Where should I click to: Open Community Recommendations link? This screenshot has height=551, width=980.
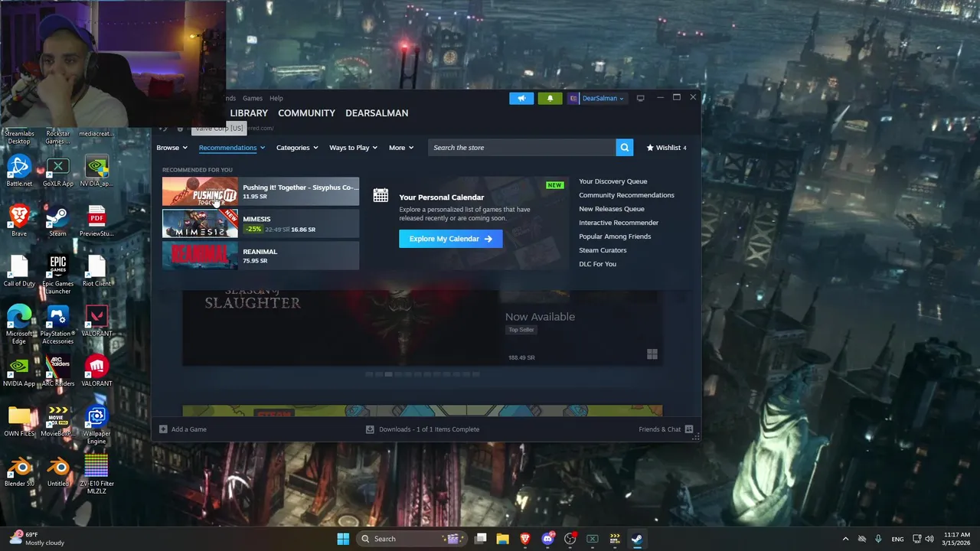(626, 195)
